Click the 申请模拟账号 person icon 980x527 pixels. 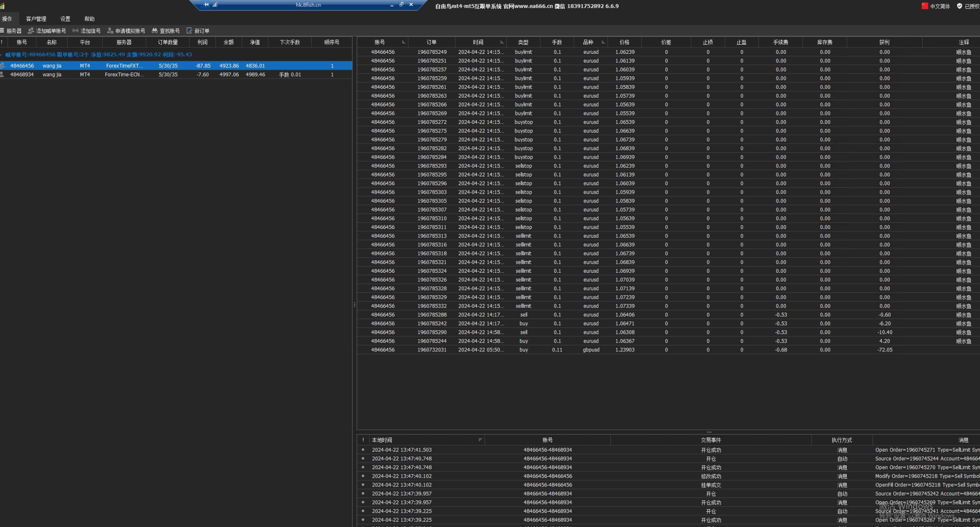click(x=110, y=31)
